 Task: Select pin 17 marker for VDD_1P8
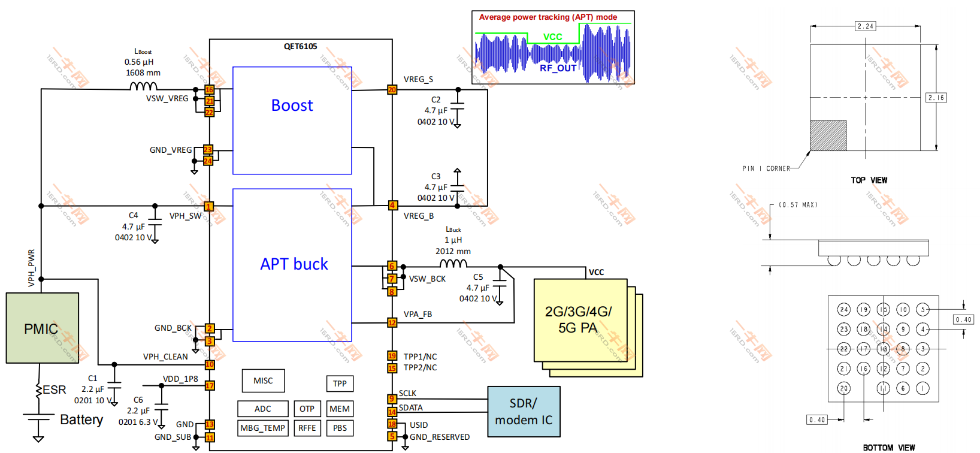pos(210,385)
